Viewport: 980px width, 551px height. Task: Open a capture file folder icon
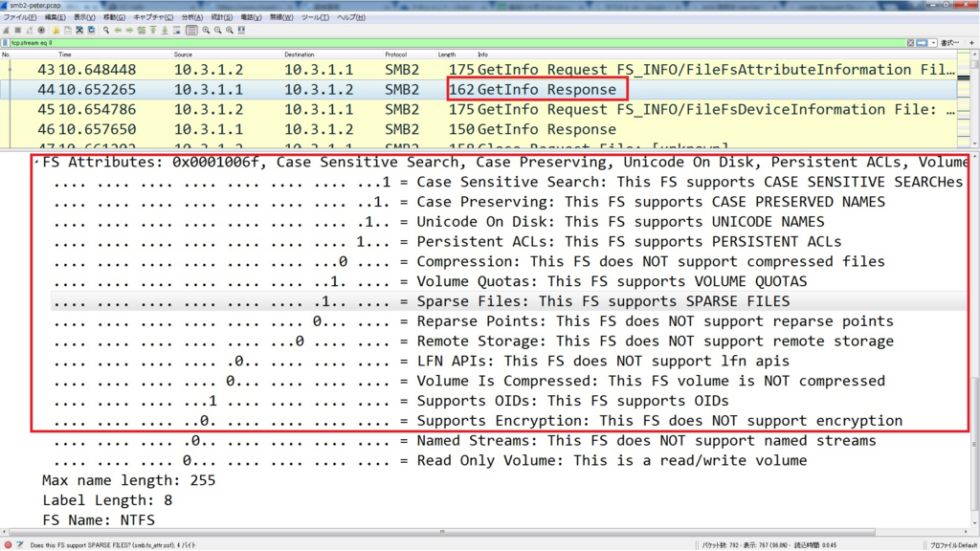point(56,30)
